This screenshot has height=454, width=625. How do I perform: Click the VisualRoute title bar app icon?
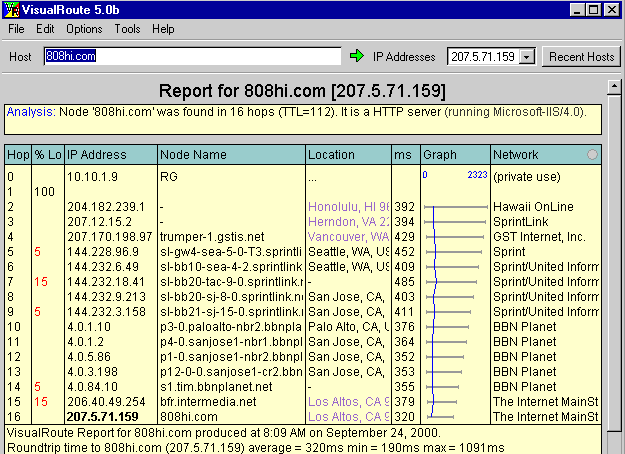[12, 10]
